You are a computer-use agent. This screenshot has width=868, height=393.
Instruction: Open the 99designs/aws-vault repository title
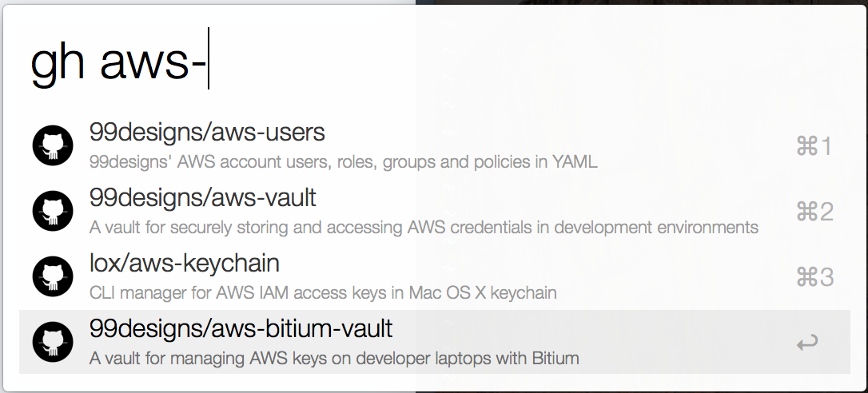(x=203, y=196)
